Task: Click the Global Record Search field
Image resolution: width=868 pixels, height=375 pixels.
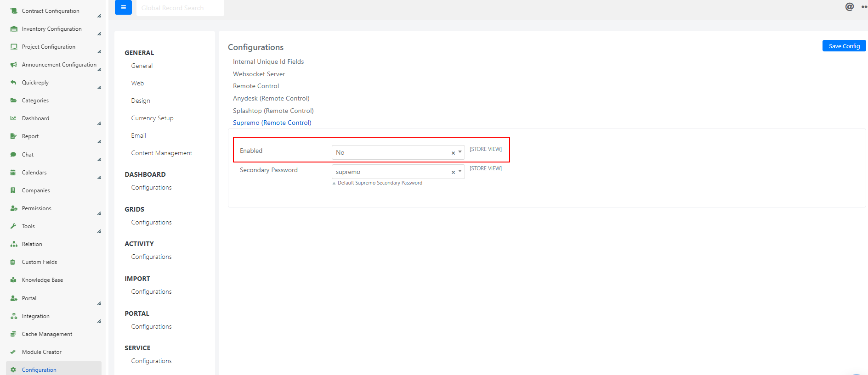Action: (x=180, y=8)
